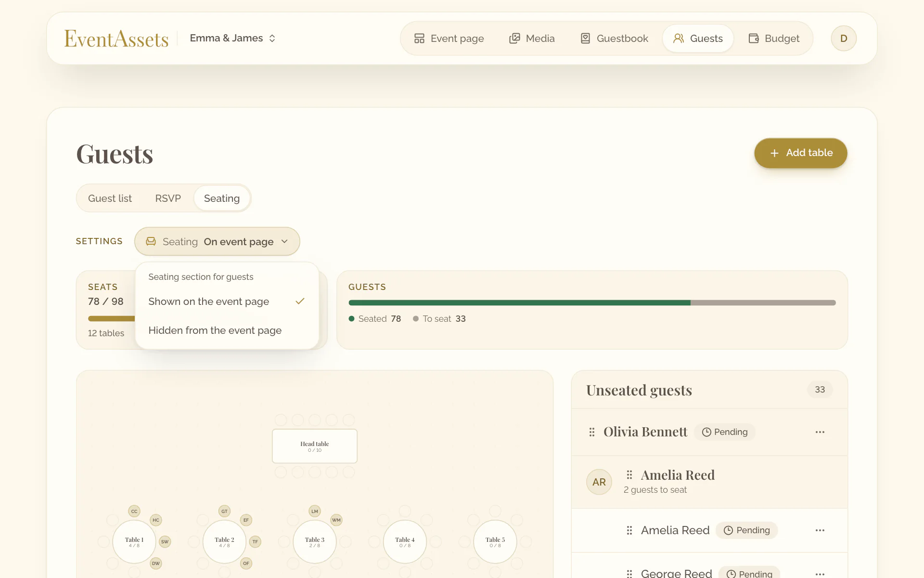Image resolution: width=924 pixels, height=578 pixels.
Task: Select Table 5 on the floor plan
Action: [x=495, y=542]
